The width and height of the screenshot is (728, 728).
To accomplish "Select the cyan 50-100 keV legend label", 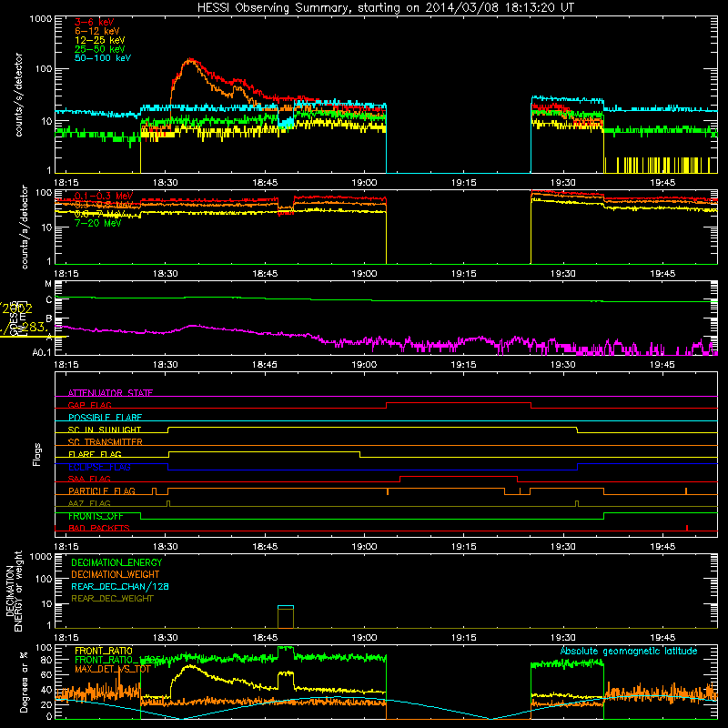I will [103, 57].
